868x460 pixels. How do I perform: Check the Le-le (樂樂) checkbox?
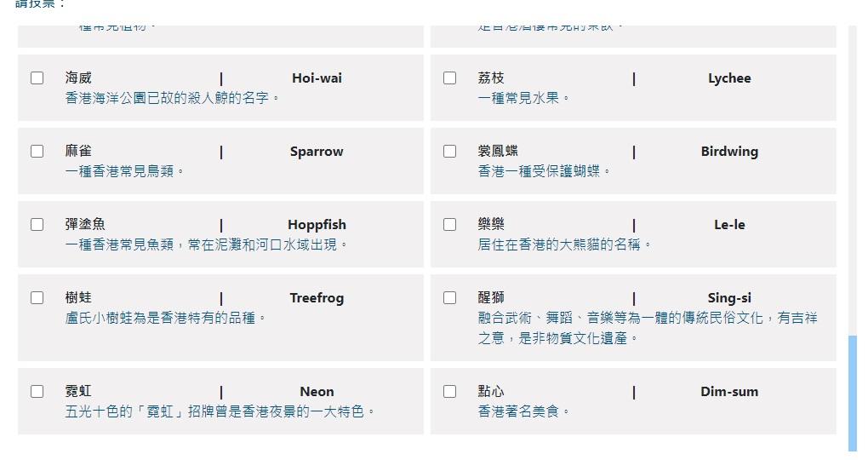click(x=450, y=225)
